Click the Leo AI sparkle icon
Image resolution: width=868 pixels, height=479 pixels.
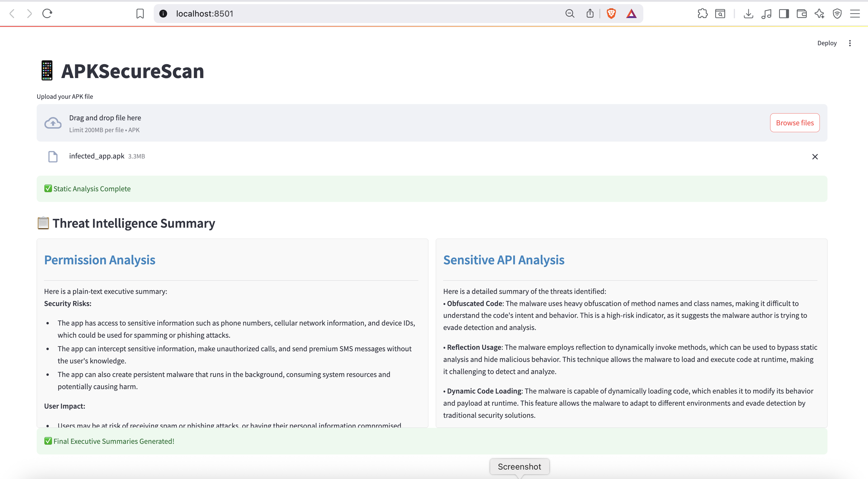(820, 14)
